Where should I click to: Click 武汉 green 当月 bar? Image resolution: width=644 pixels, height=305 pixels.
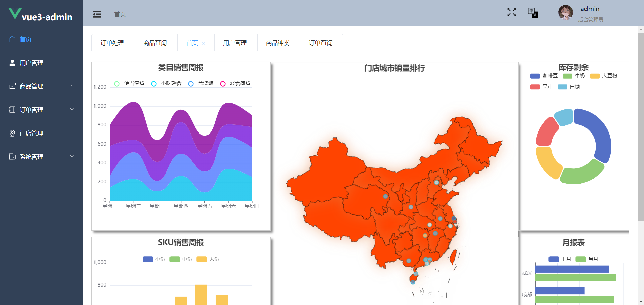coord(576,278)
